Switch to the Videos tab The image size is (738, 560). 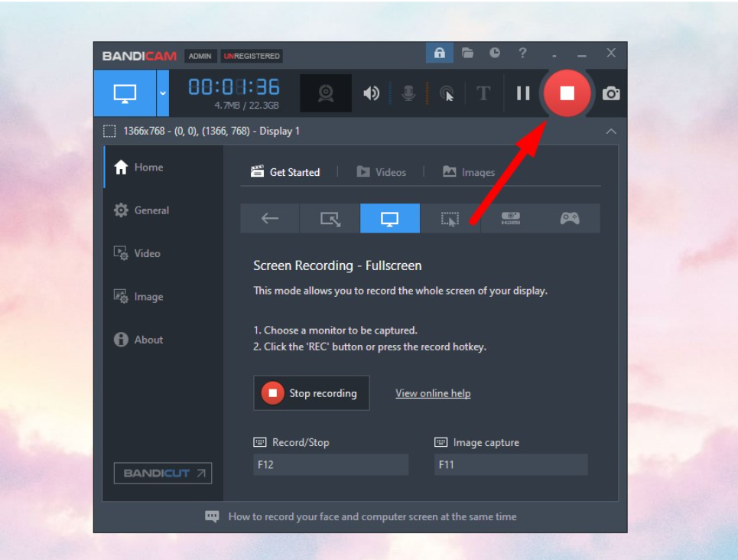382,172
